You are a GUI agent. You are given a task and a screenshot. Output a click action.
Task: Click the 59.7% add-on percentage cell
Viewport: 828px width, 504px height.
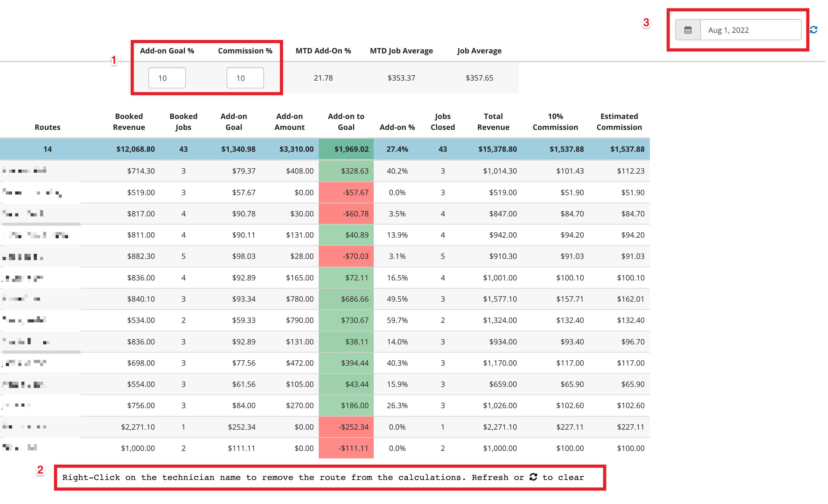pyautogui.click(x=397, y=320)
